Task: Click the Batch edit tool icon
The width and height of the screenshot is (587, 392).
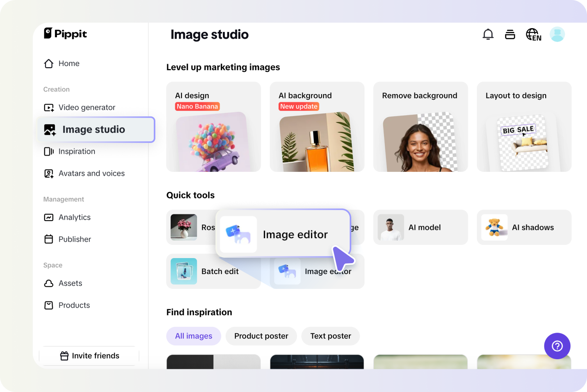Action: click(x=184, y=271)
